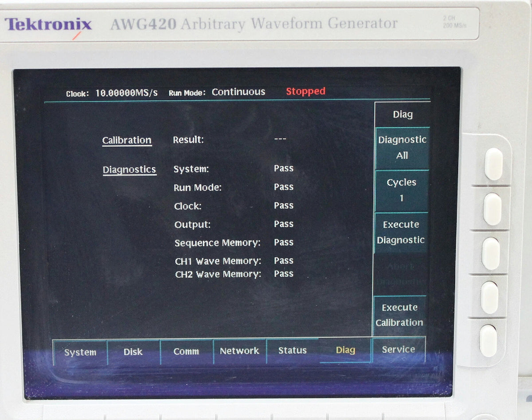Click the Output: diagnostics label
Image resolution: width=532 pixels, height=420 pixels.
click(x=192, y=225)
